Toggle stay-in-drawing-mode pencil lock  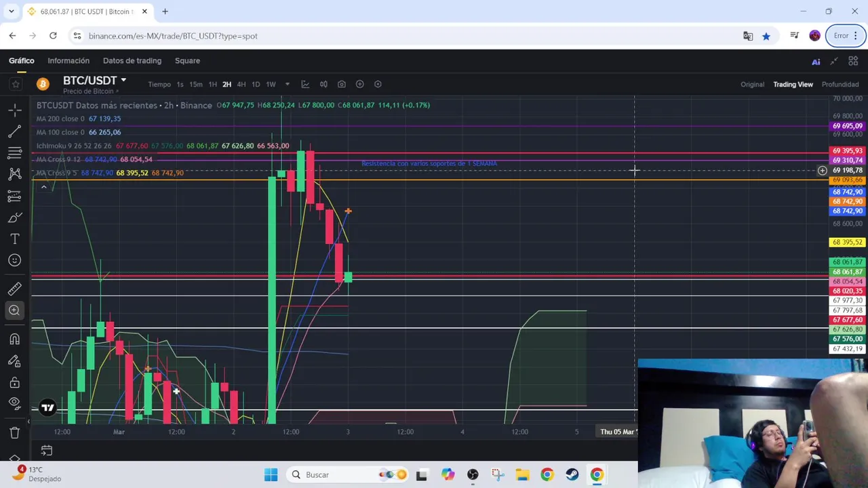(15, 361)
